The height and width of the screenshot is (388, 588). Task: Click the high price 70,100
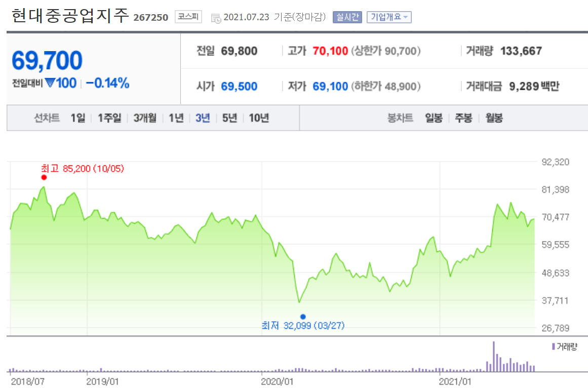pos(330,51)
